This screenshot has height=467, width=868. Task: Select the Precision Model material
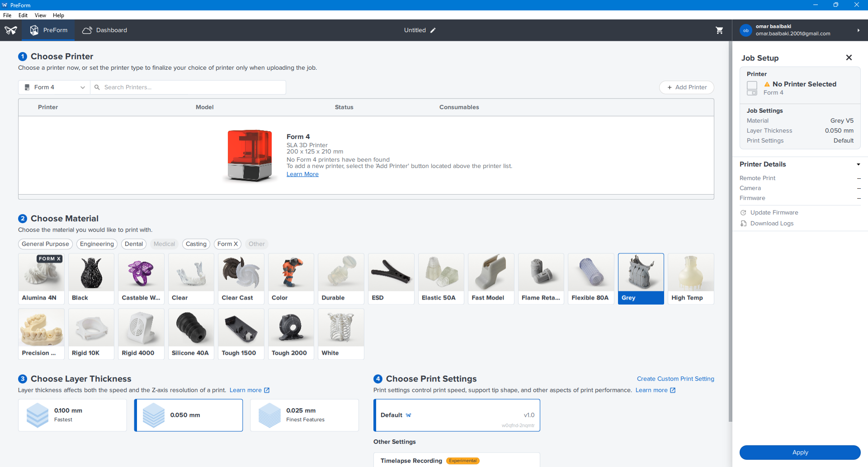(x=41, y=334)
